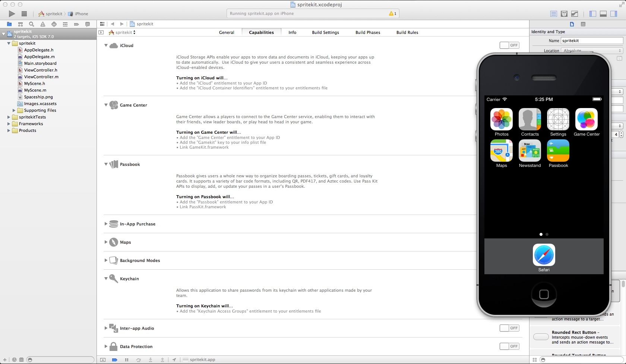Click Step out in debug bar
The height and width of the screenshot is (364, 626).
(x=162, y=360)
